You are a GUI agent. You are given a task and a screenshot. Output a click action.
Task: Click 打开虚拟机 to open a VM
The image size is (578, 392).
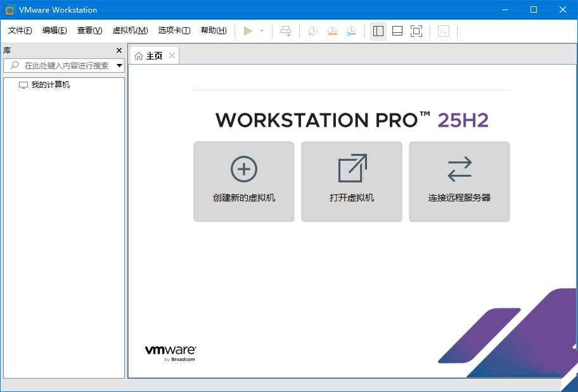point(351,181)
